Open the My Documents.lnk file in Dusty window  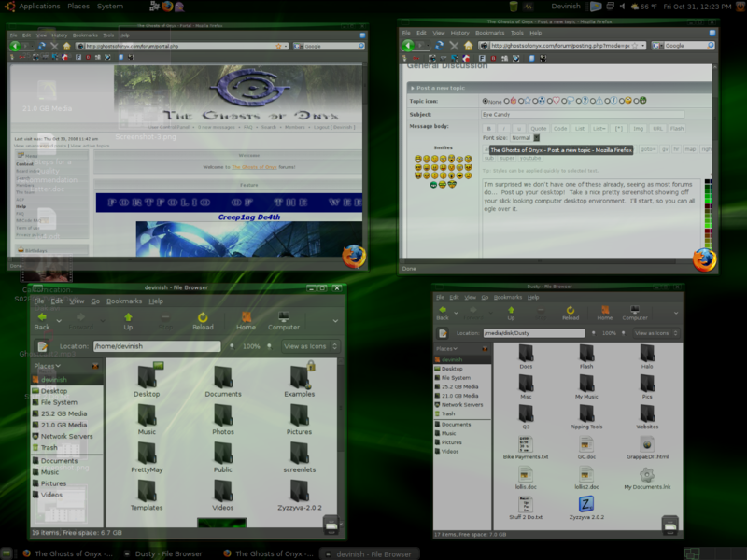647,478
